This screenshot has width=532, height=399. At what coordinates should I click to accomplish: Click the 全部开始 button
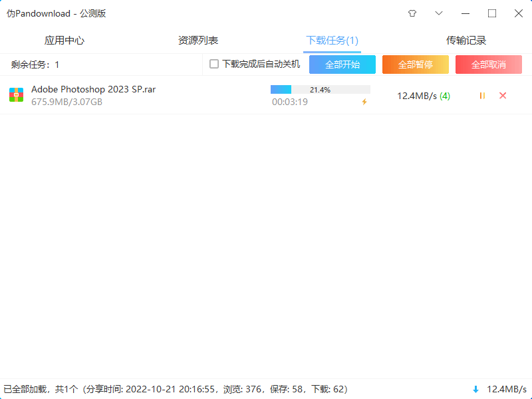pos(342,65)
